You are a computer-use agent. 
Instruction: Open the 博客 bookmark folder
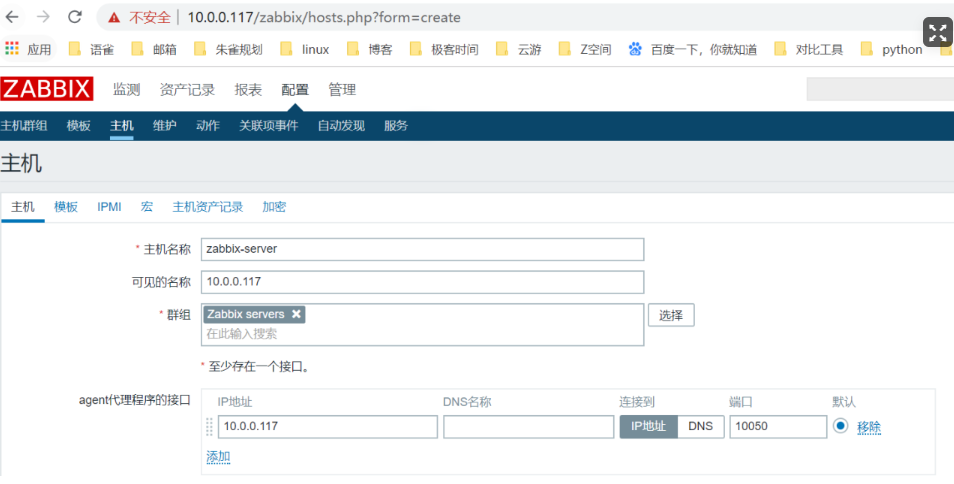370,49
